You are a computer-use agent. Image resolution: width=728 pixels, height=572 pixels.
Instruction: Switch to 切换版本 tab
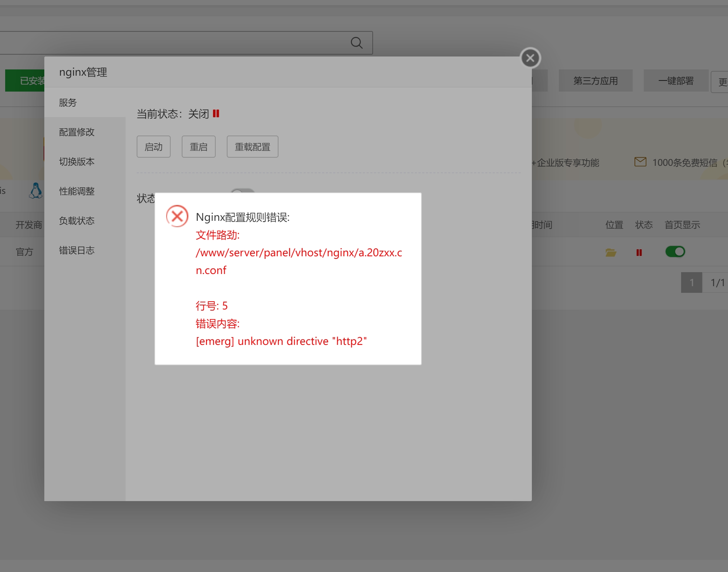[85, 162]
